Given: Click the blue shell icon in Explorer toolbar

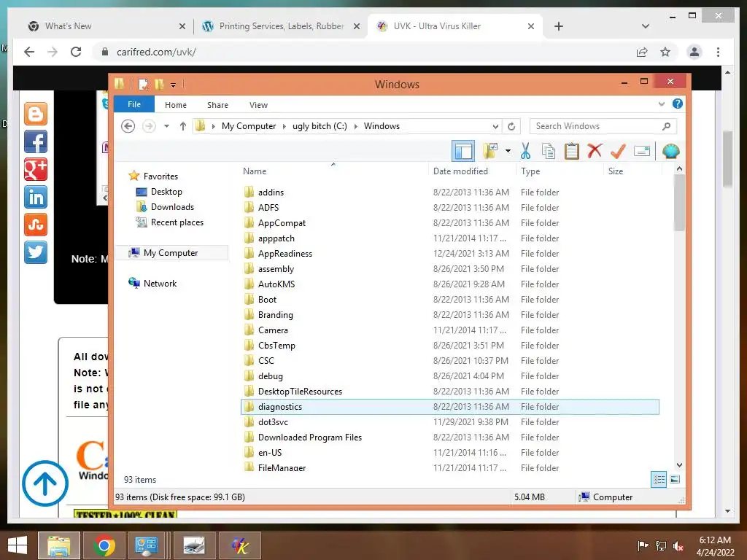Looking at the screenshot, I should coord(671,152).
